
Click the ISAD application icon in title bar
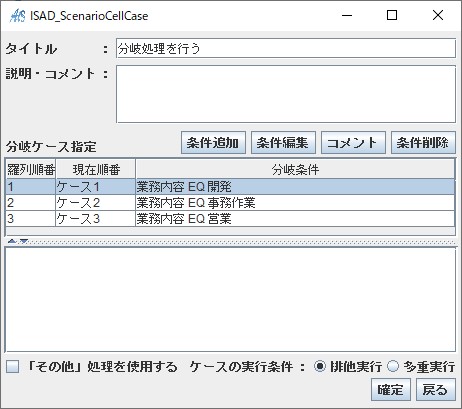(x=18, y=16)
